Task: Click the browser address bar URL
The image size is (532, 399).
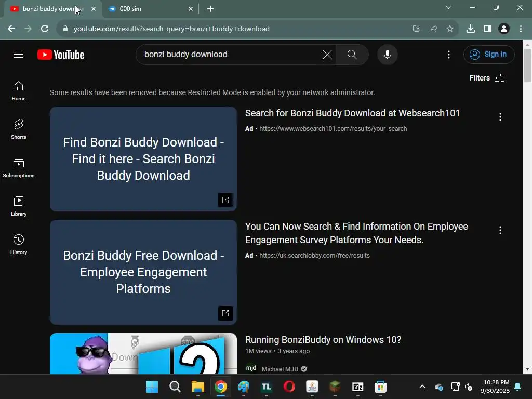Action: 171,29
